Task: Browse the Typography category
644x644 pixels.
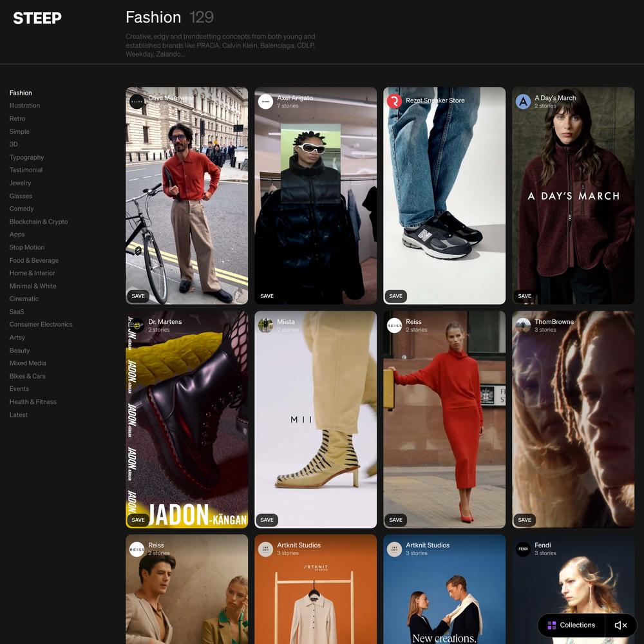Action: pos(26,157)
